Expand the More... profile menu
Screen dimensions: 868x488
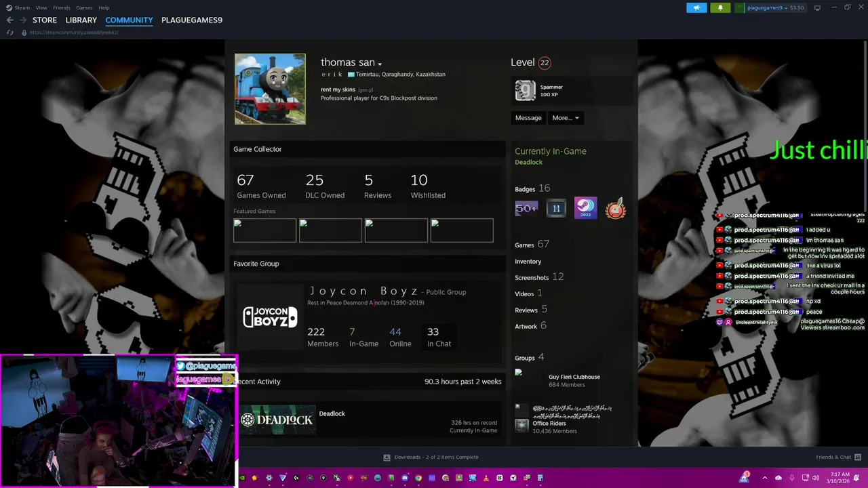tap(566, 118)
